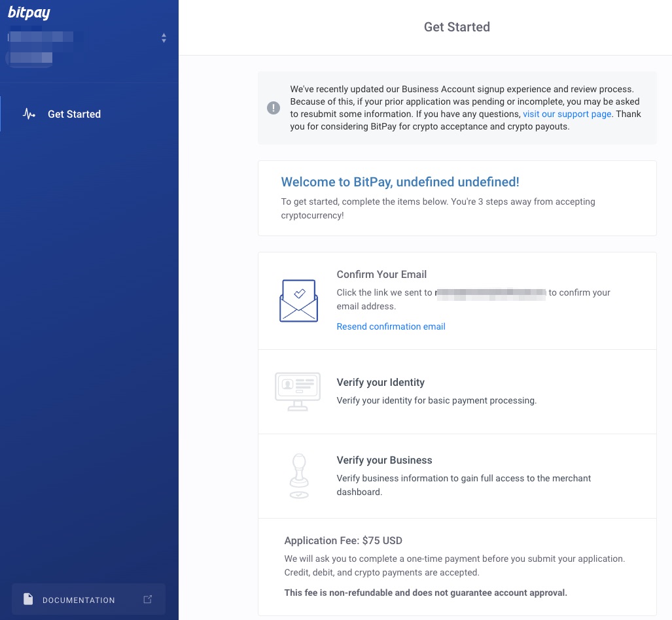Select Get Started in sidebar

pos(89,114)
